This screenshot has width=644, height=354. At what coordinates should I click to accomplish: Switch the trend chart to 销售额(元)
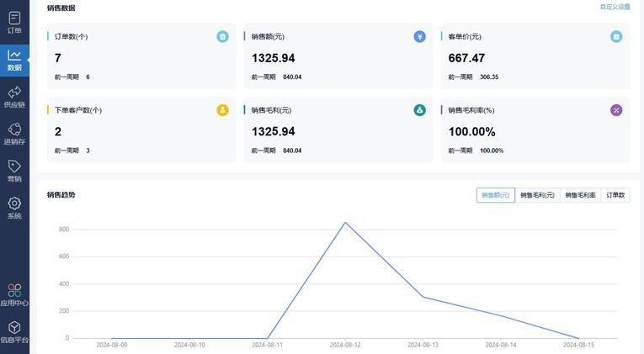click(495, 195)
